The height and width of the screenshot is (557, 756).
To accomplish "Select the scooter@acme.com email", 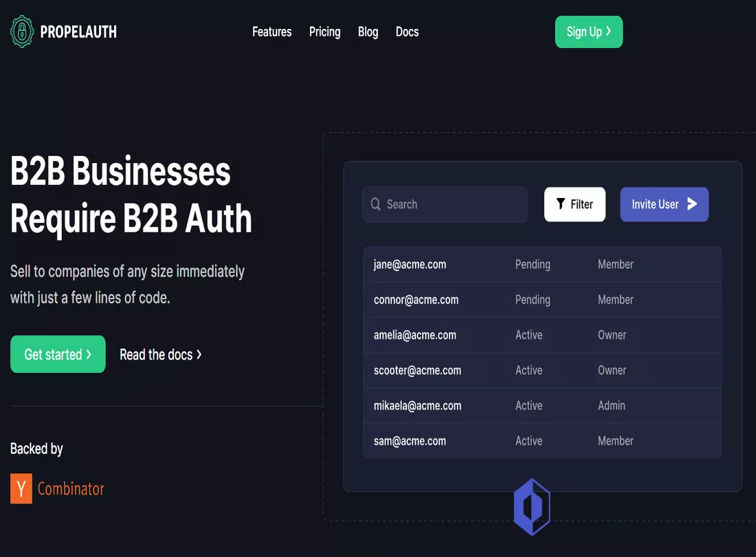I will tap(418, 370).
